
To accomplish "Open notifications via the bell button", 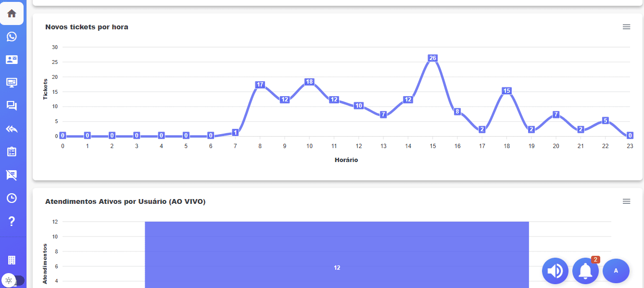I will pos(586,271).
